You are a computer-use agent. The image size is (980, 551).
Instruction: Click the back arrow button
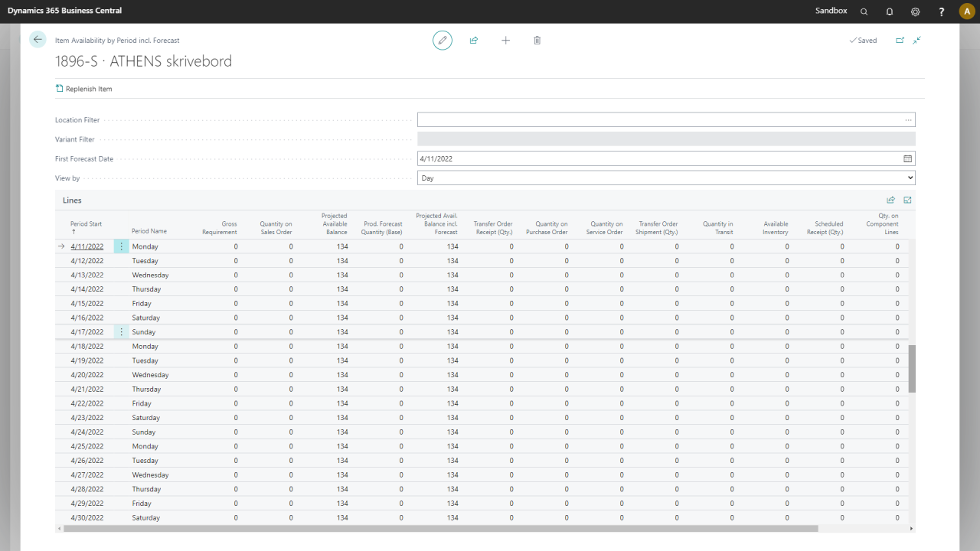click(38, 40)
